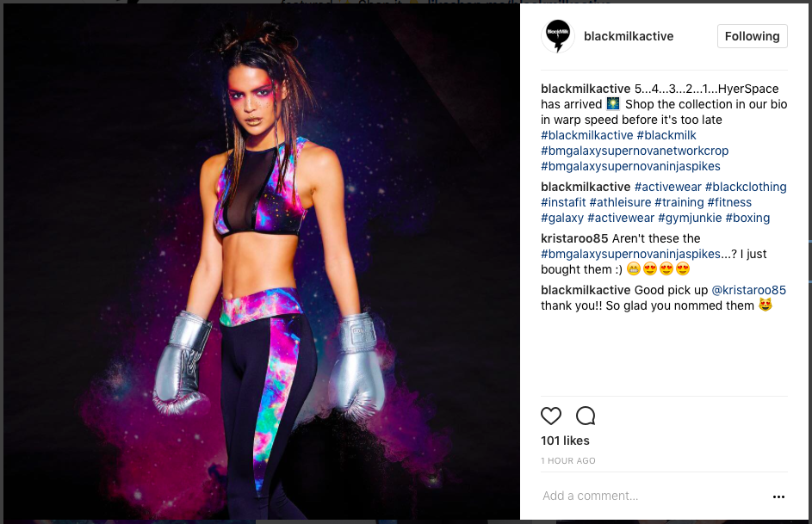Open the #gymjunkie hashtag
812x524 pixels.
click(690, 219)
